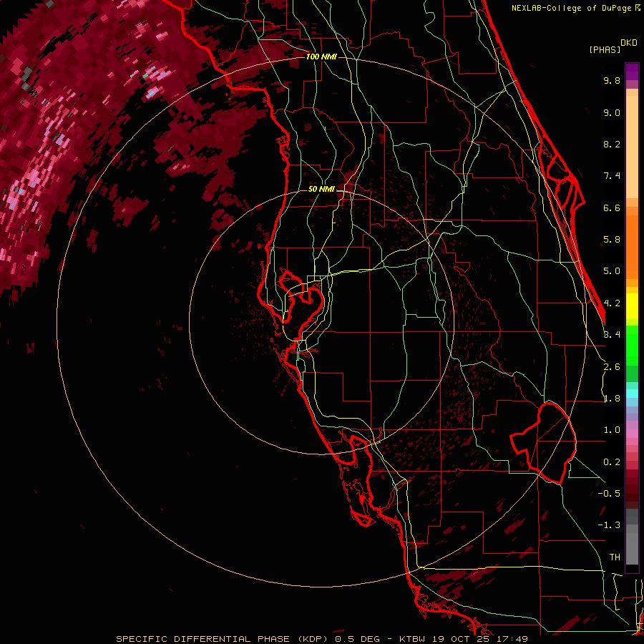Click the purple top segment of the color bar
Viewport: 644px width, 644px height.
pyautogui.click(x=632, y=72)
